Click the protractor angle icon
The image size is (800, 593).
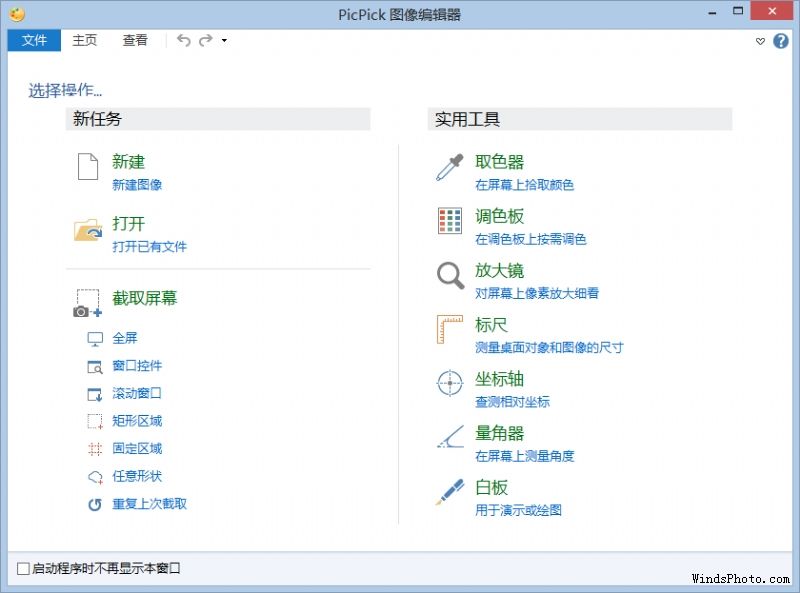pyautogui.click(x=450, y=437)
